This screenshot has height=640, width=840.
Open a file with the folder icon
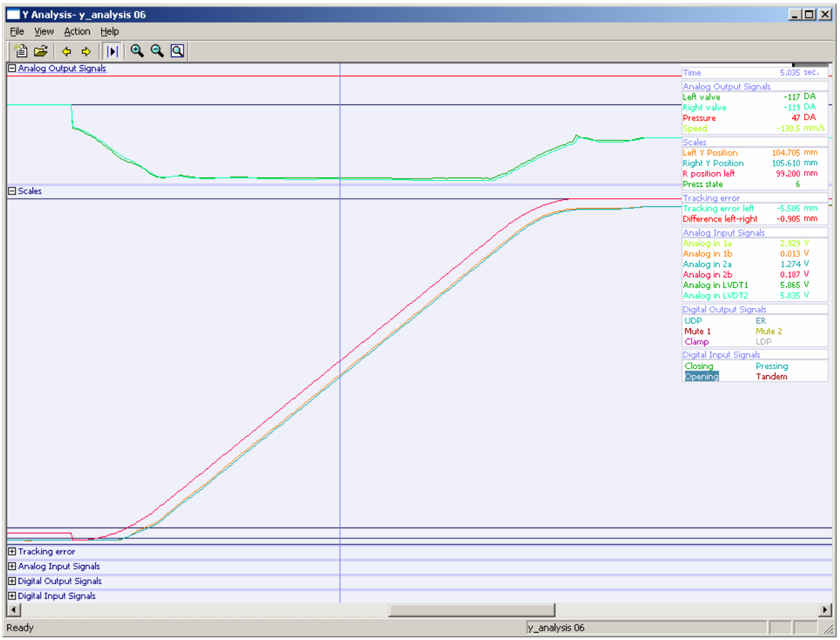pos(41,51)
